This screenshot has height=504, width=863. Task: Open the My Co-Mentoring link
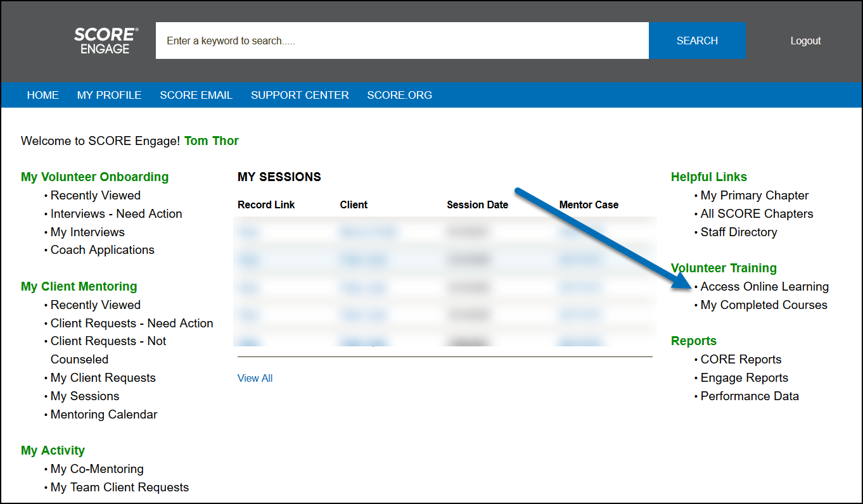click(x=97, y=469)
